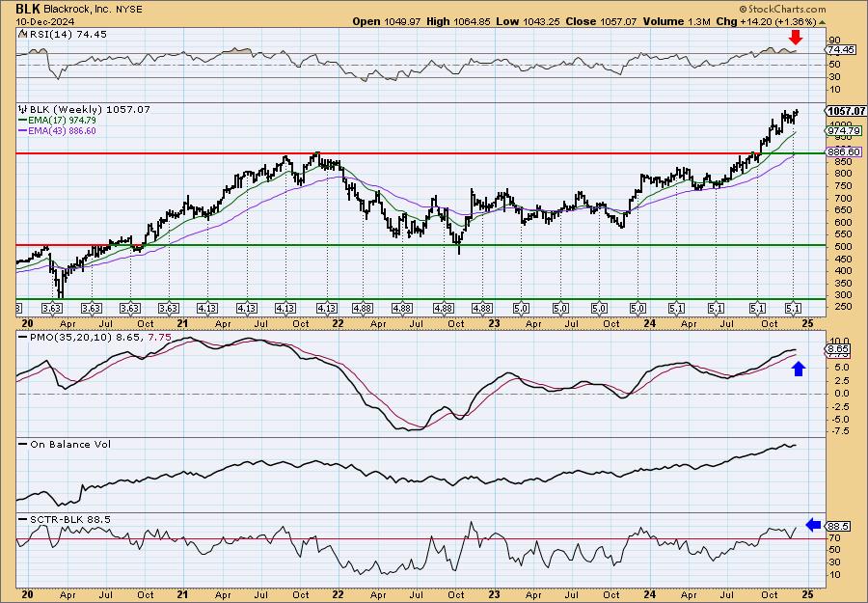The width and height of the screenshot is (868, 603).
Task: Click the Open value 1049.97
Action: click(401, 21)
